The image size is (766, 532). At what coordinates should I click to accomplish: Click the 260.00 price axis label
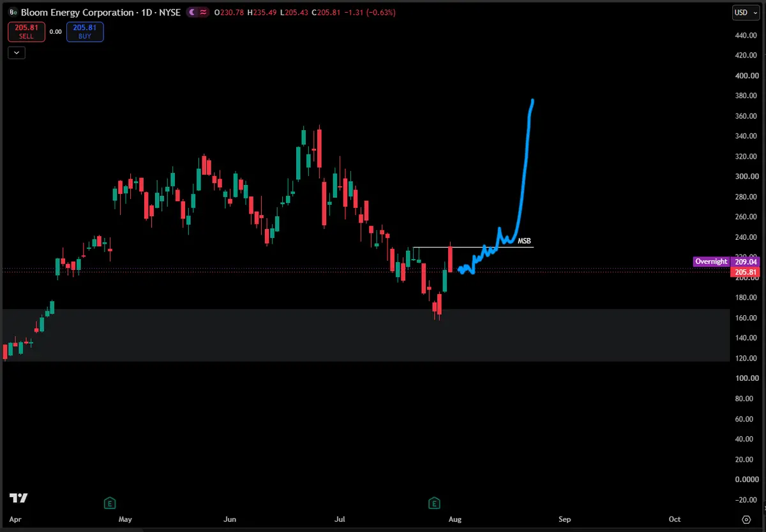click(x=745, y=217)
